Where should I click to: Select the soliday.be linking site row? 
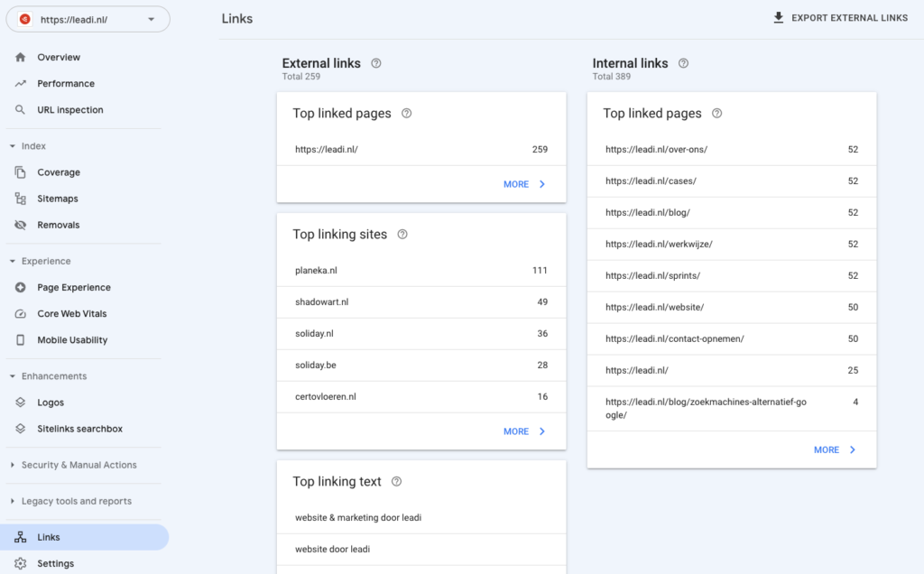point(421,366)
